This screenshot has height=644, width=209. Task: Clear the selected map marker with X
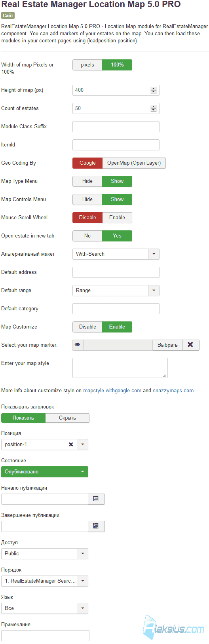[190, 345]
